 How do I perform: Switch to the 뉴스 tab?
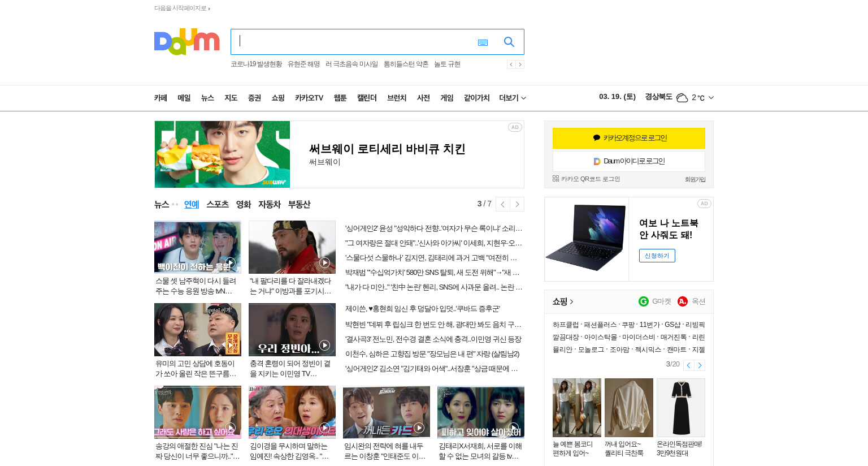pyautogui.click(x=162, y=204)
